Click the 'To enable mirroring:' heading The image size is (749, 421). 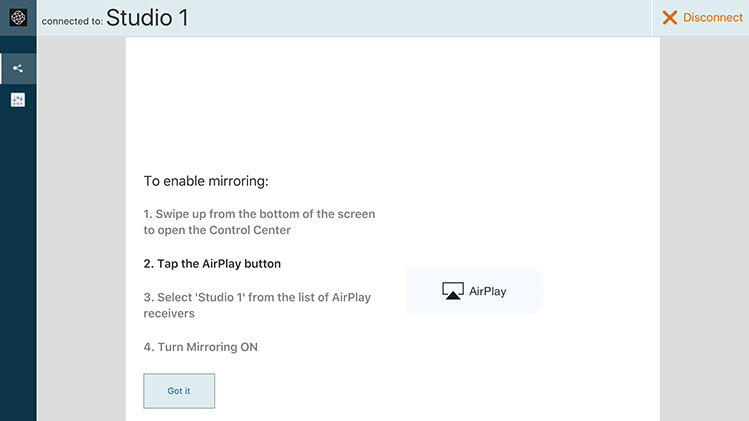206,181
